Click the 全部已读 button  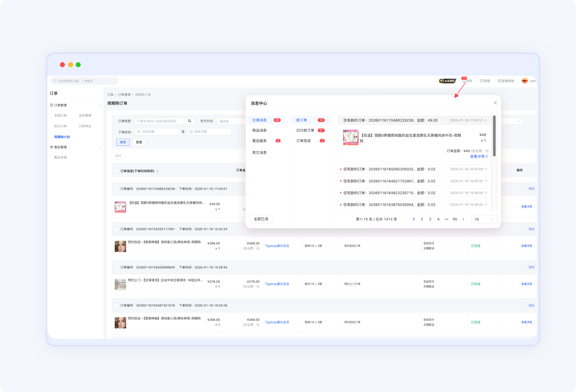tap(261, 219)
